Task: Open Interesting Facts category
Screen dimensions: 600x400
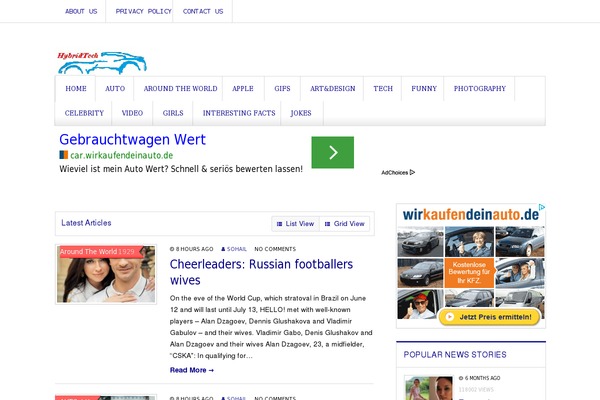Action: [239, 113]
